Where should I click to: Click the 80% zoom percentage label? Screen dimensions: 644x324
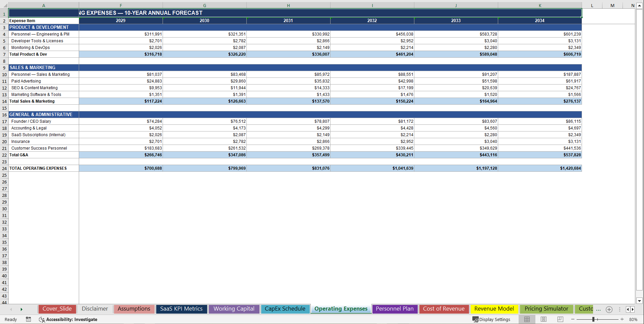point(633,319)
